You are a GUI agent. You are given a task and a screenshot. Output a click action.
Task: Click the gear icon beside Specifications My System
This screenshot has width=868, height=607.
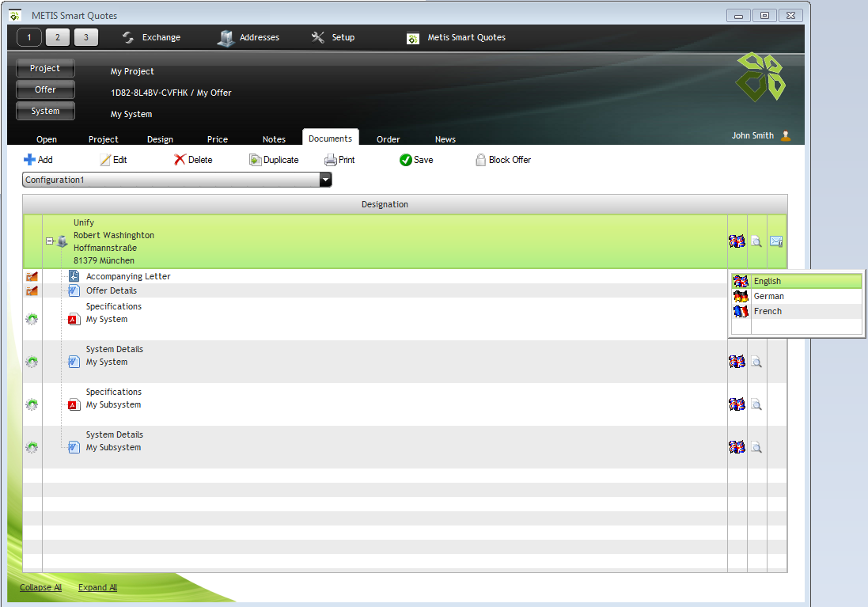(32, 318)
